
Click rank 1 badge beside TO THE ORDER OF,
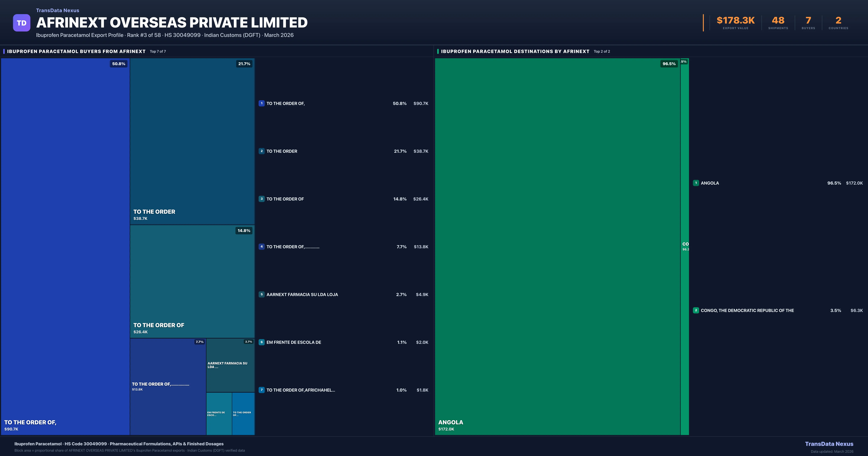[261, 104]
